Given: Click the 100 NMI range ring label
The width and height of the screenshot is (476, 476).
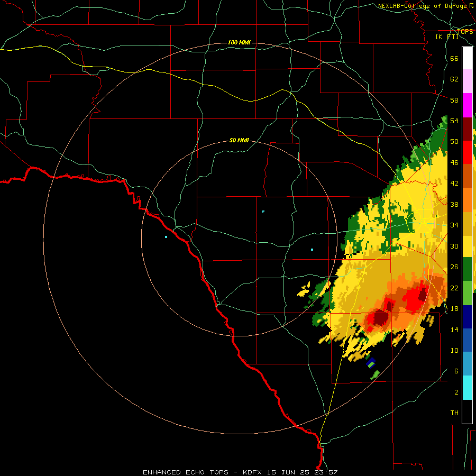Looking at the screenshot, I should pos(239,42).
